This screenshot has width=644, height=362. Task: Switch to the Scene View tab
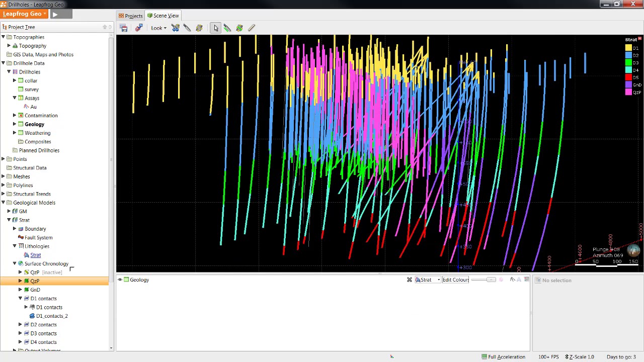pos(163,16)
